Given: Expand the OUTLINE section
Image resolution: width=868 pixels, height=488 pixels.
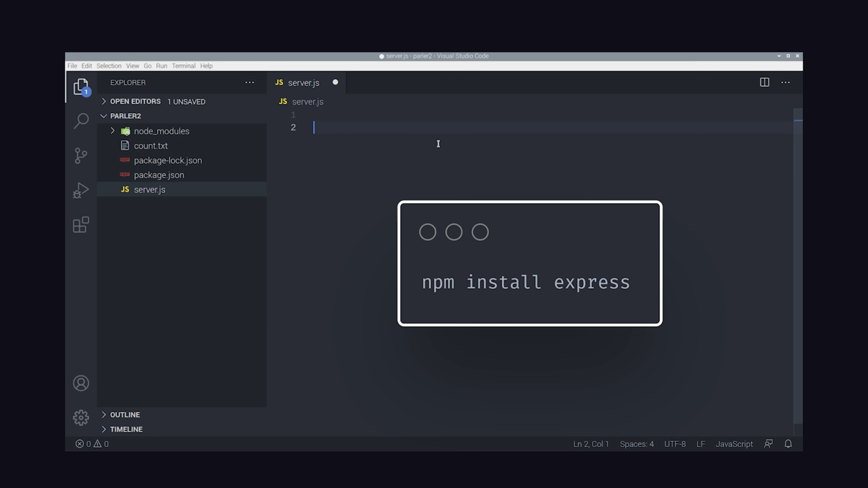Looking at the screenshot, I should 125,414.
